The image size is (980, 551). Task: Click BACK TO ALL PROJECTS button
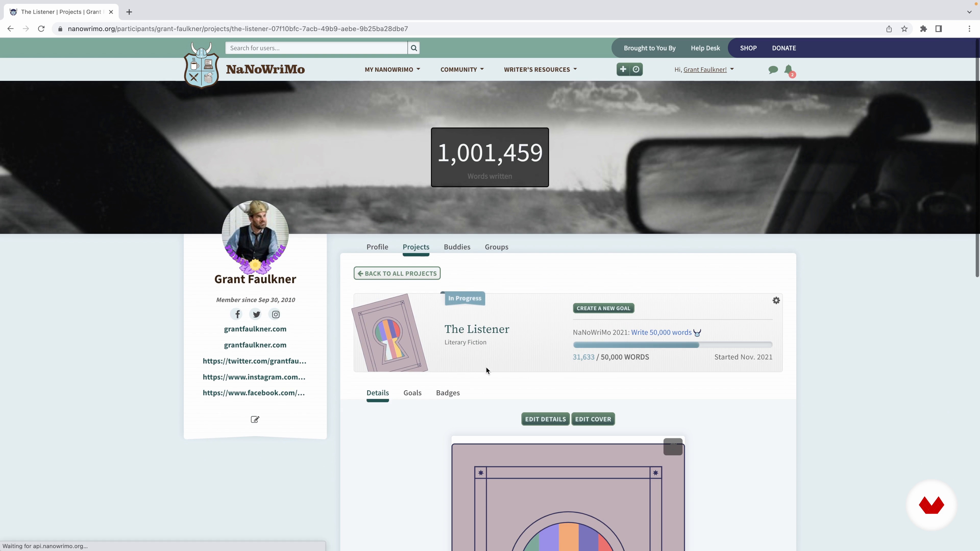(x=397, y=273)
